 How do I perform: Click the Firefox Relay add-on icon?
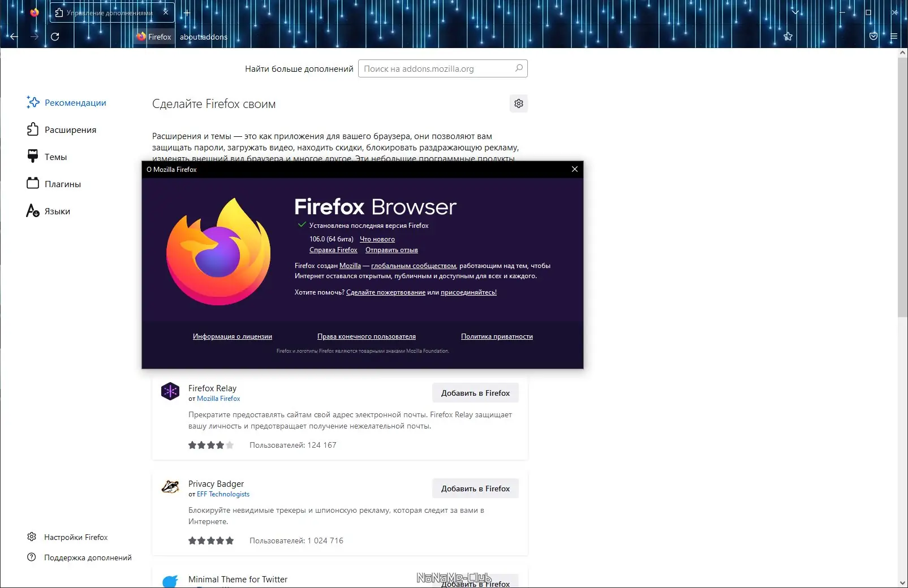coord(170,391)
